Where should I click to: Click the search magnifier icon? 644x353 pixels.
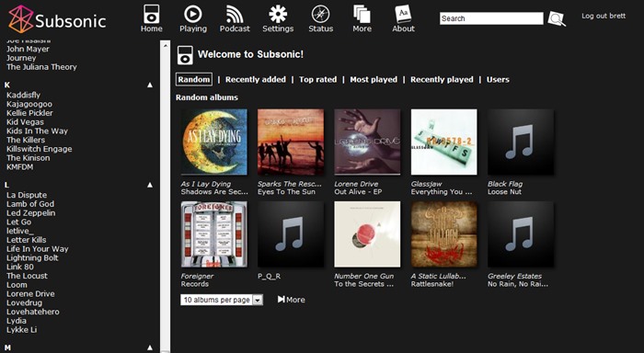click(557, 19)
